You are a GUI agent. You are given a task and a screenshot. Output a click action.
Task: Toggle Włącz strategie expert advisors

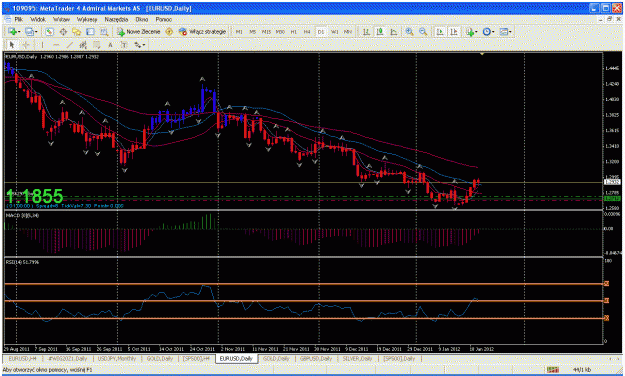click(202, 31)
